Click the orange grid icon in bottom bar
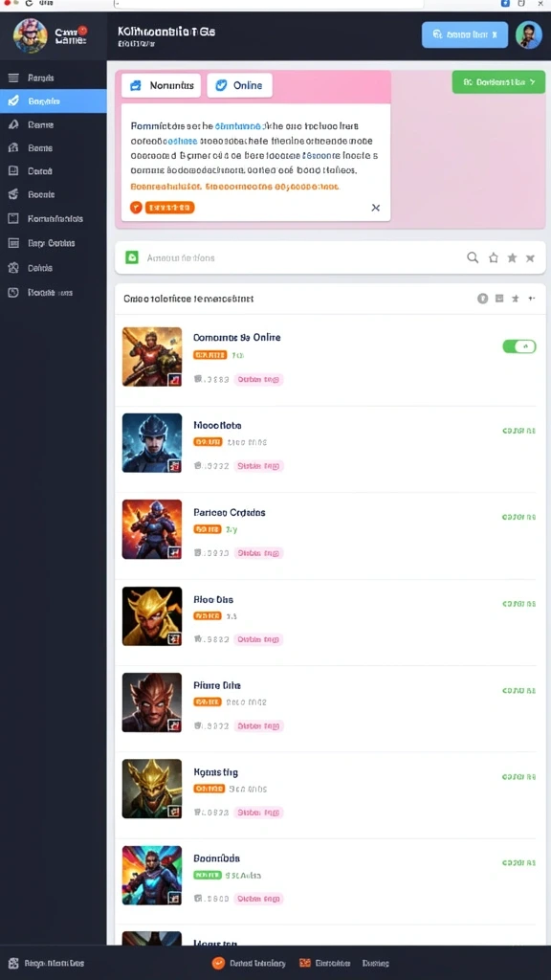The width and height of the screenshot is (551, 980). point(305,963)
